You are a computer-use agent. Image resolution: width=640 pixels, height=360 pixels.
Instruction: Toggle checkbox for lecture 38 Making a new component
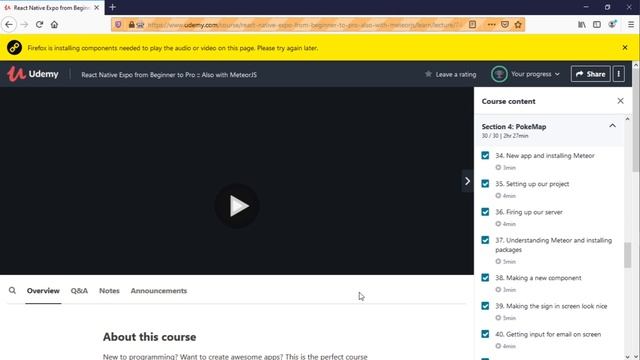pos(485,278)
